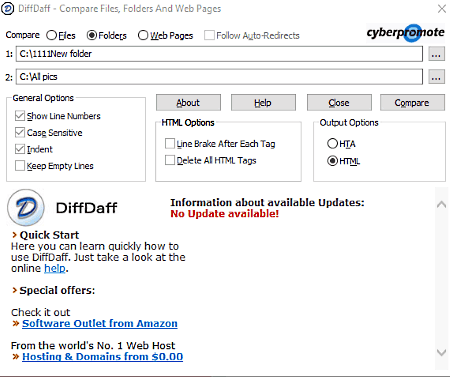Click the Quick Start heading

pyautogui.click(x=49, y=235)
